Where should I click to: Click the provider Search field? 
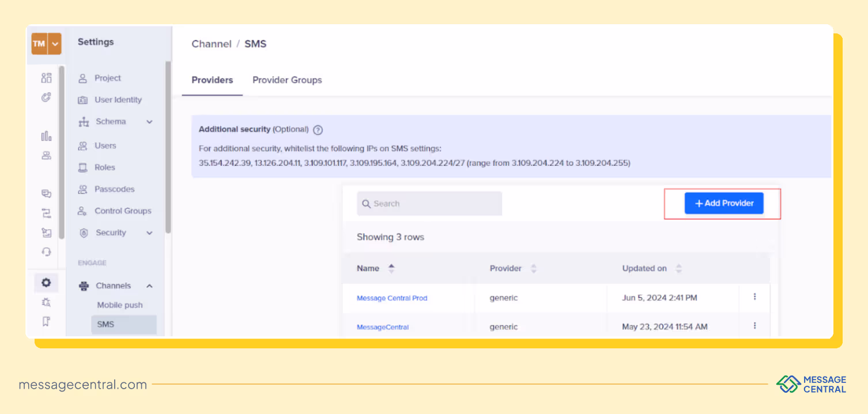tap(429, 204)
